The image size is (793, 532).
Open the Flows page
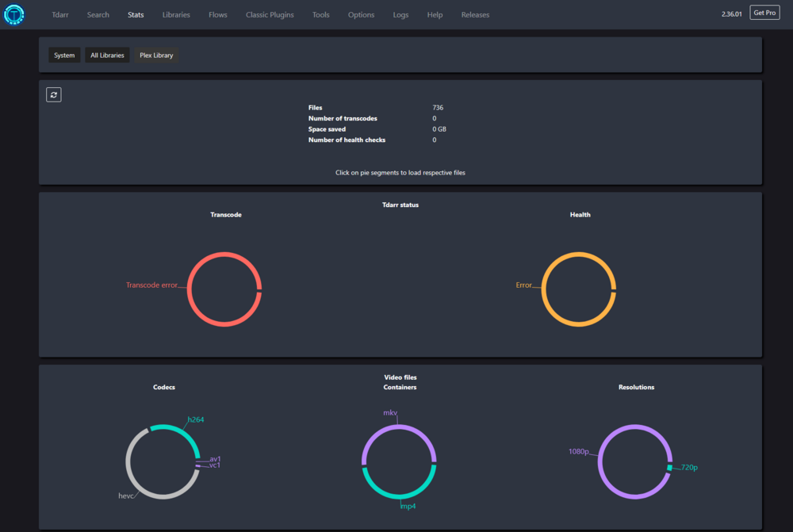(218, 14)
